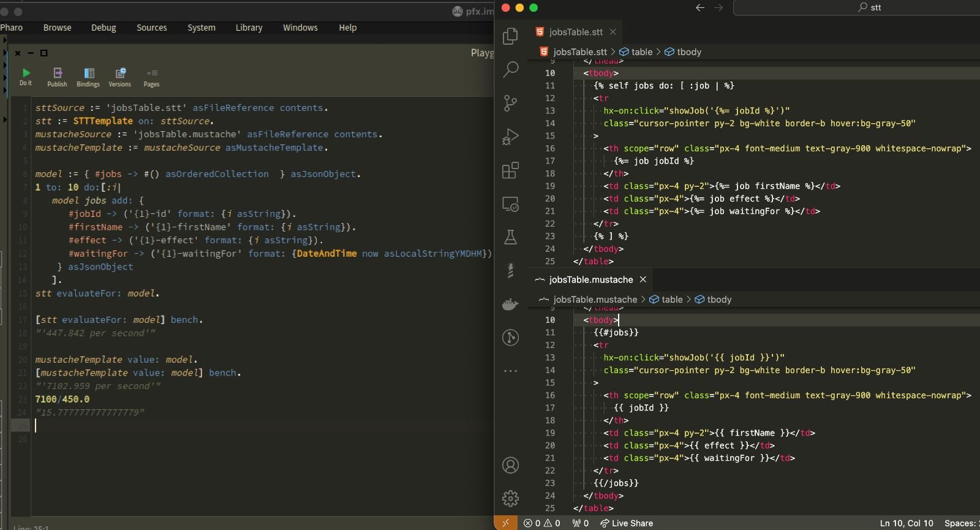The image size is (980, 530).
Task: Open the System menu
Action: [202, 28]
